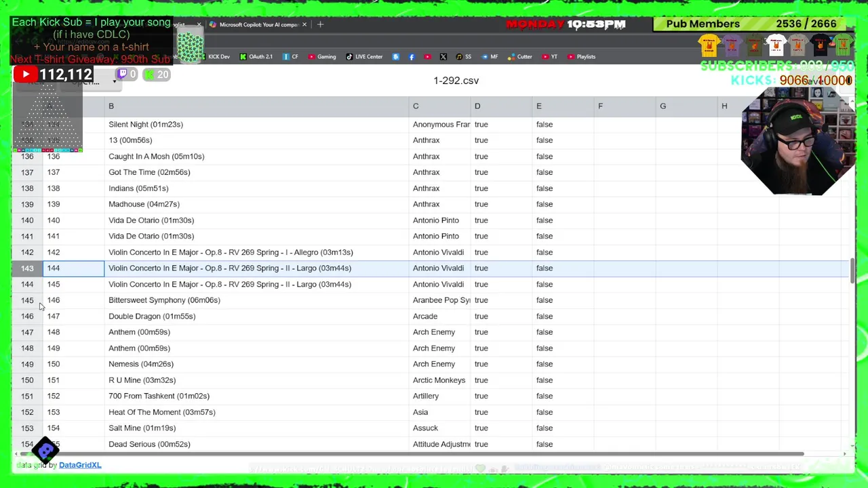The height and width of the screenshot is (488, 868).
Task: Select the "Assuck" artist cell
Action: [x=439, y=428]
